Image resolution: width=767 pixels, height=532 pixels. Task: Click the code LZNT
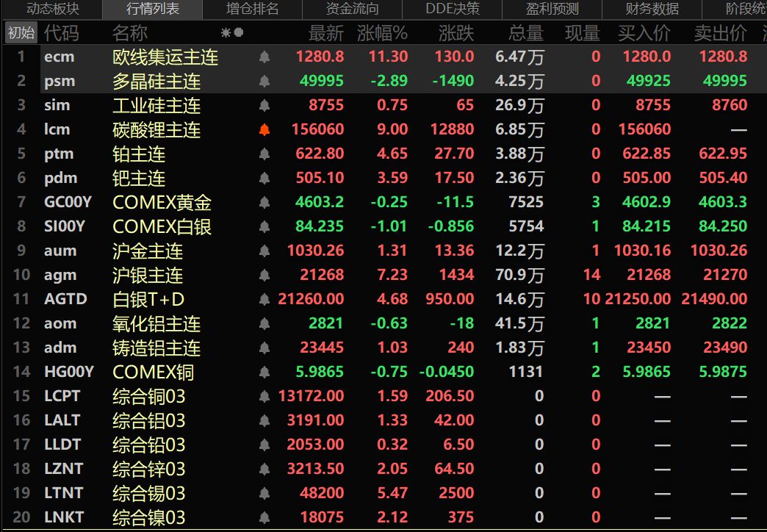64,469
